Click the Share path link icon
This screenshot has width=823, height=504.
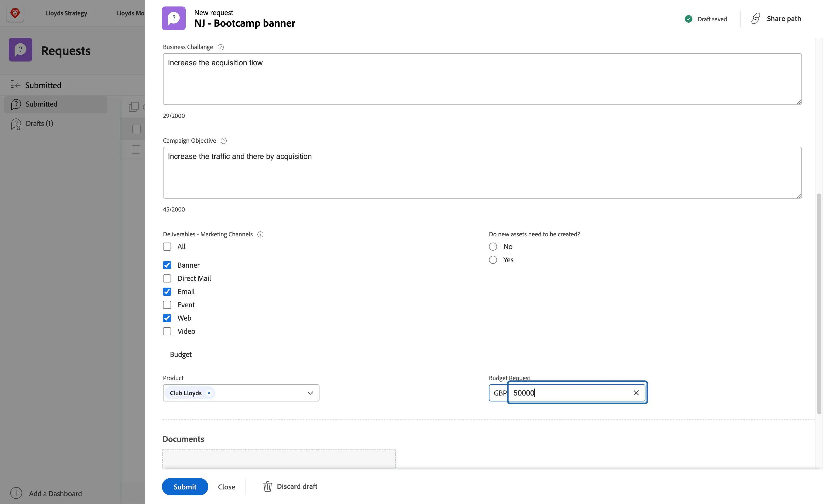756,19
